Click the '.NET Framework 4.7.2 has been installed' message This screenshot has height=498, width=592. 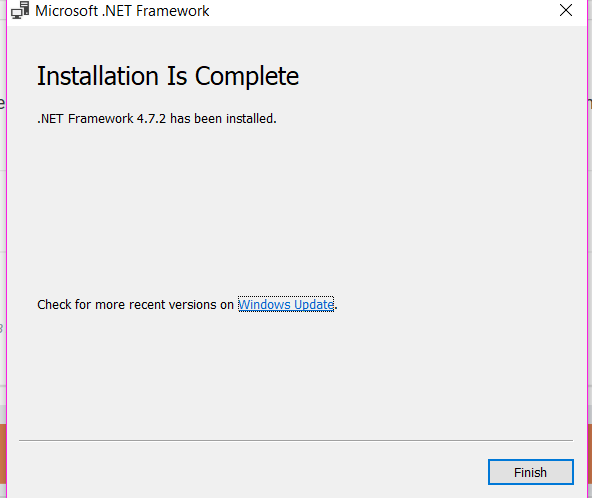pyautogui.click(x=157, y=119)
